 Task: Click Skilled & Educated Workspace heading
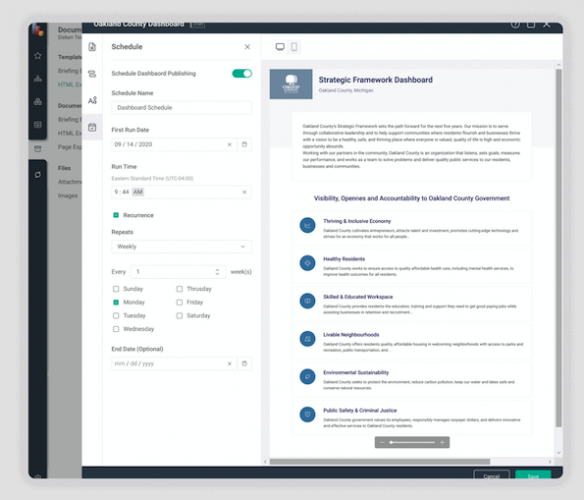pyautogui.click(x=358, y=297)
